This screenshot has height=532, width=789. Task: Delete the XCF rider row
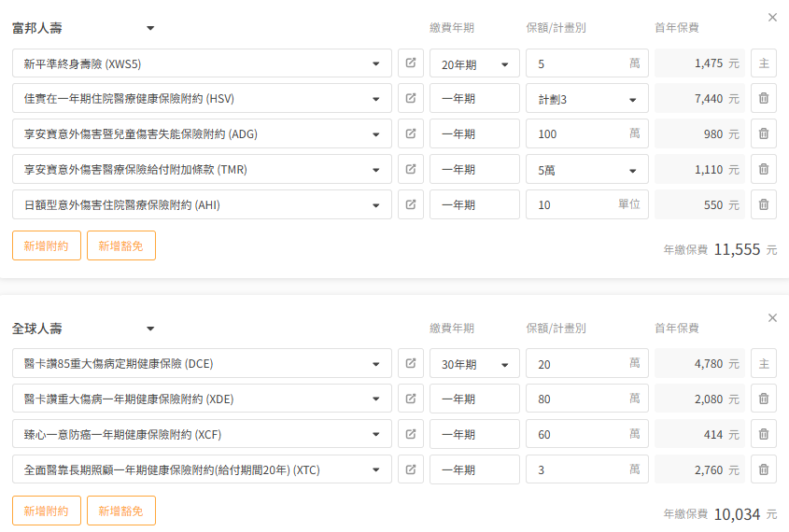764,434
